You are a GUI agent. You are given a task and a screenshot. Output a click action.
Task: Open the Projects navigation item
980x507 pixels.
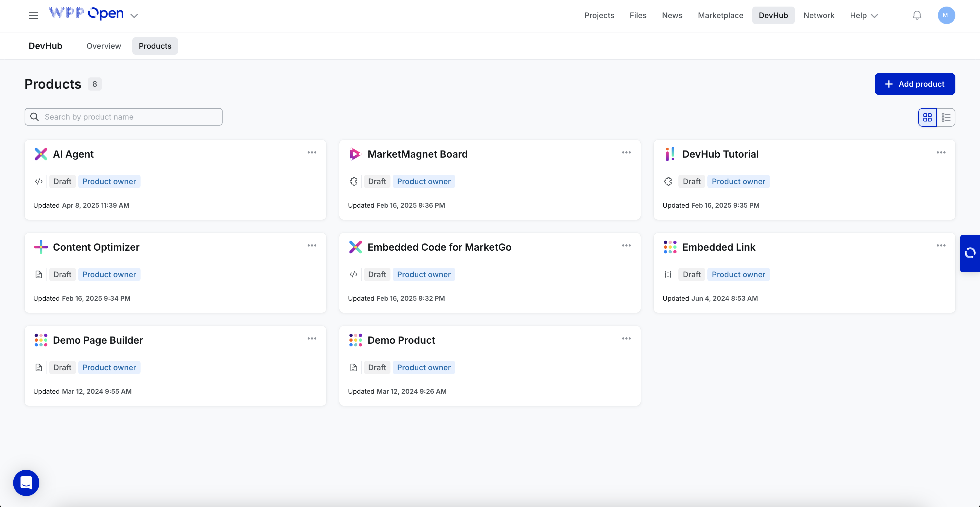[x=599, y=15]
